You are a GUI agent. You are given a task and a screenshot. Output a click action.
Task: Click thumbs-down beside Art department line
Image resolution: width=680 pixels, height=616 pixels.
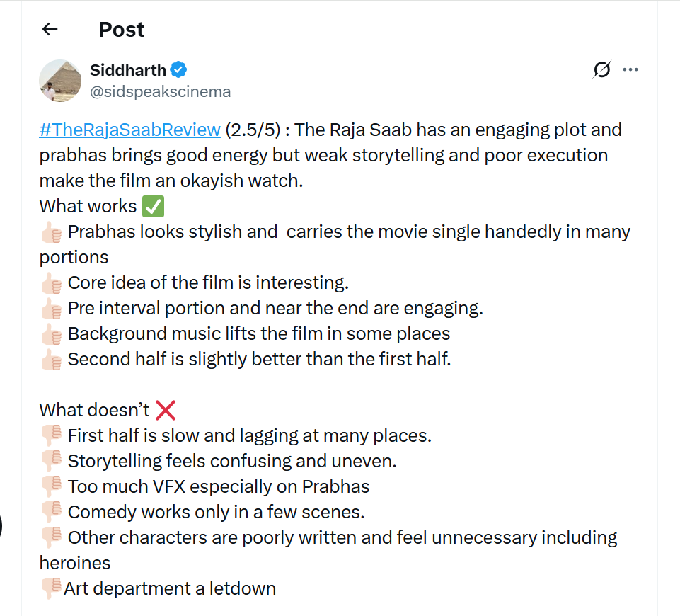[51, 589]
